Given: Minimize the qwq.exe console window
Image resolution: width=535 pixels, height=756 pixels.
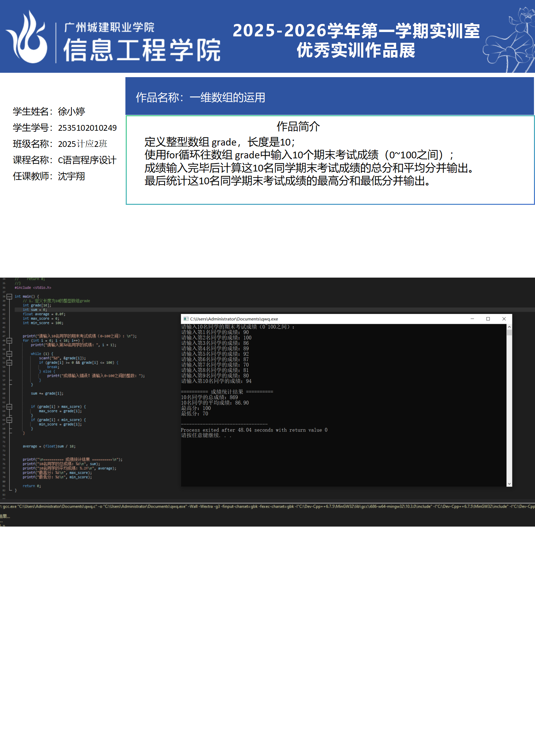Looking at the screenshot, I should [472, 319].
